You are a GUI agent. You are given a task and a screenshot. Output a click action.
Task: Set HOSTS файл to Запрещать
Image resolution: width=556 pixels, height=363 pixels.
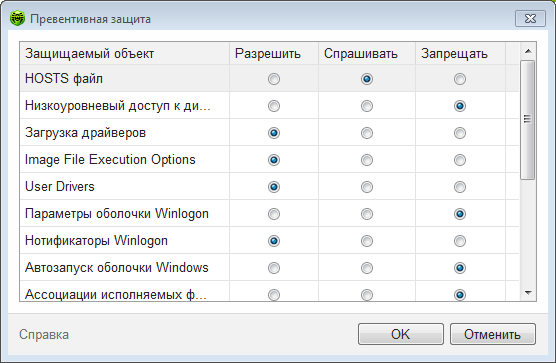(x=460, y=79)
